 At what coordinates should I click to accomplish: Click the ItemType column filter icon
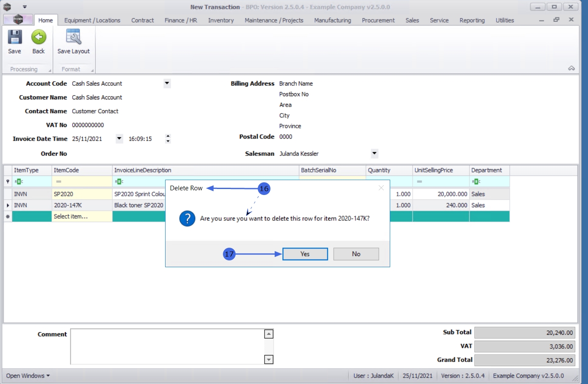tap(19, 182)
